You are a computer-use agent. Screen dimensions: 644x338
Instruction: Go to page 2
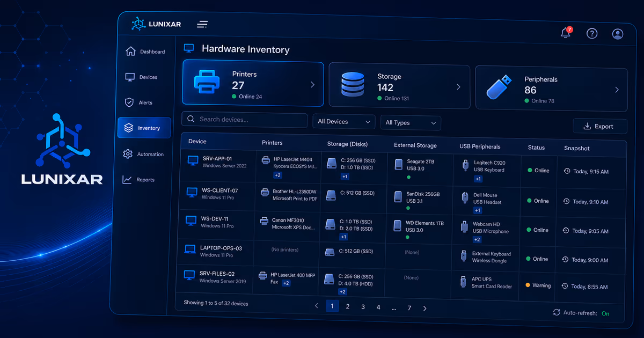click(x=348, y=306)
